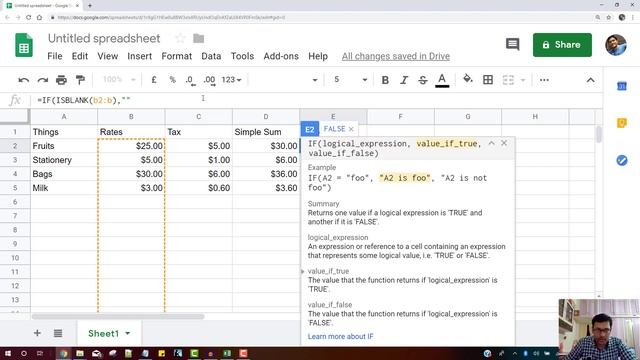Click the Merge cells icon
The height and width of the screenshot is (360, 640).
pyautogui.click(x=508, y=80)
